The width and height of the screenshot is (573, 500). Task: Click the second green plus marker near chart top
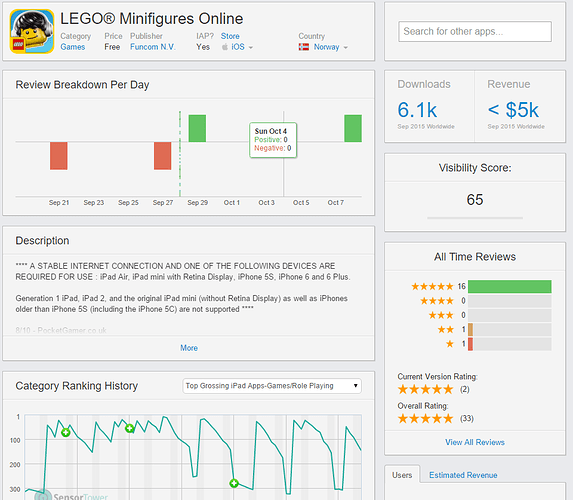(129, 428)
